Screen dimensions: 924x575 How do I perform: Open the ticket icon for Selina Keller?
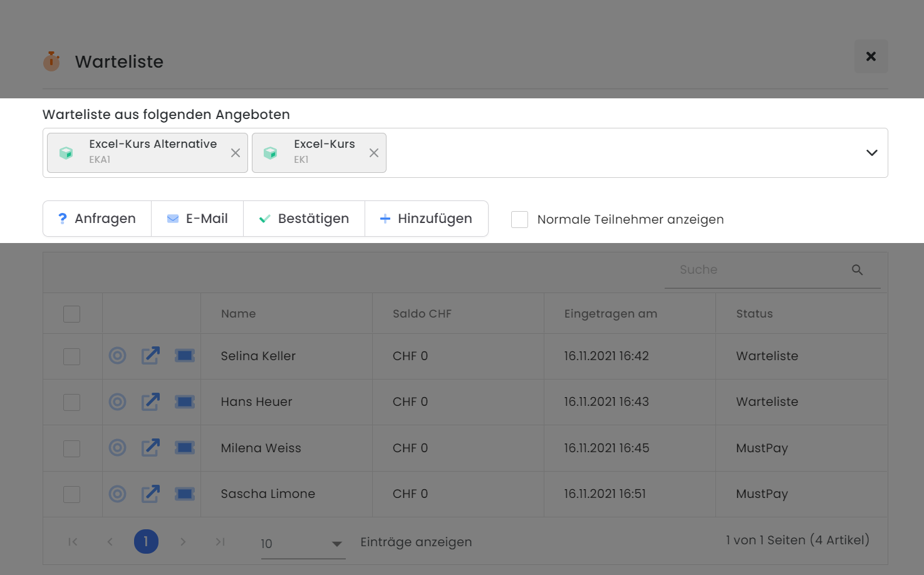click(184, 355)
